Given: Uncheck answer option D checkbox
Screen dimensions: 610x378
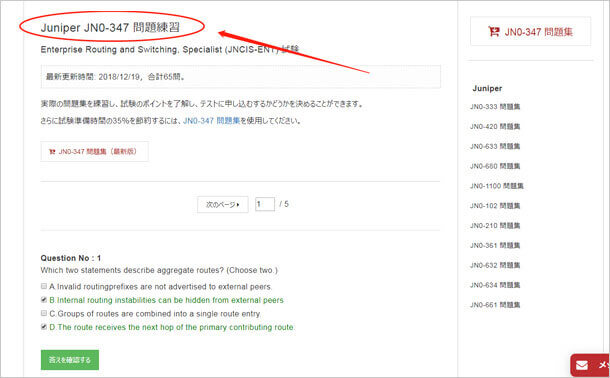Looking at the screenshot, I should pos(44,327).
